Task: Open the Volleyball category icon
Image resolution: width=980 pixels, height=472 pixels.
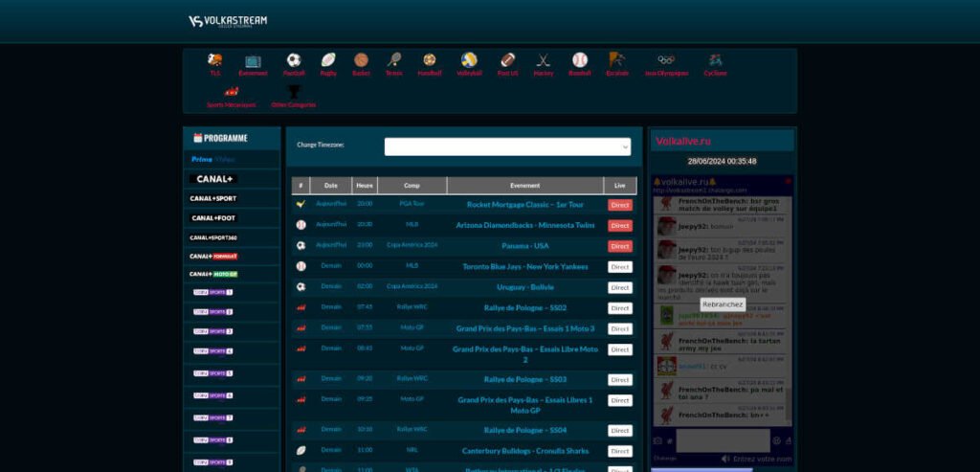Action: point(469,60)
